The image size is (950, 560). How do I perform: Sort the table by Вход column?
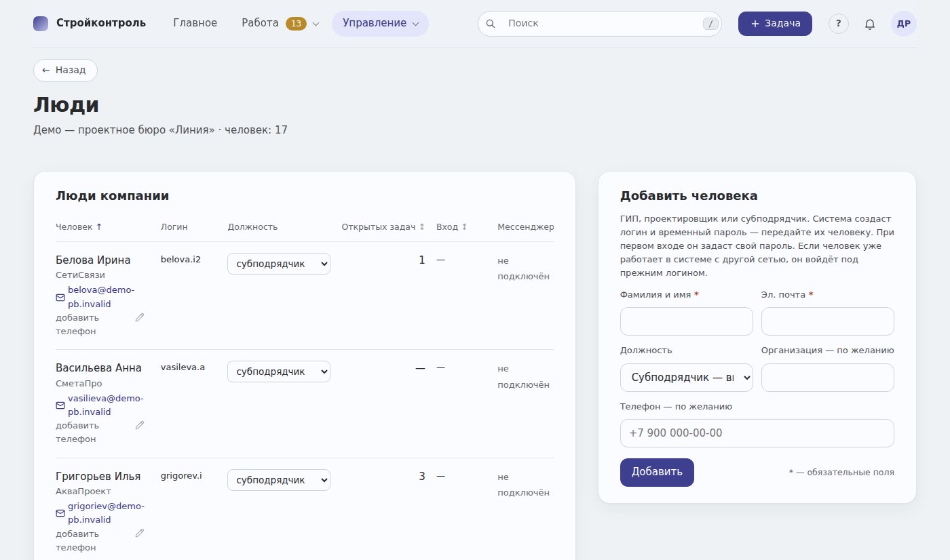452,227
